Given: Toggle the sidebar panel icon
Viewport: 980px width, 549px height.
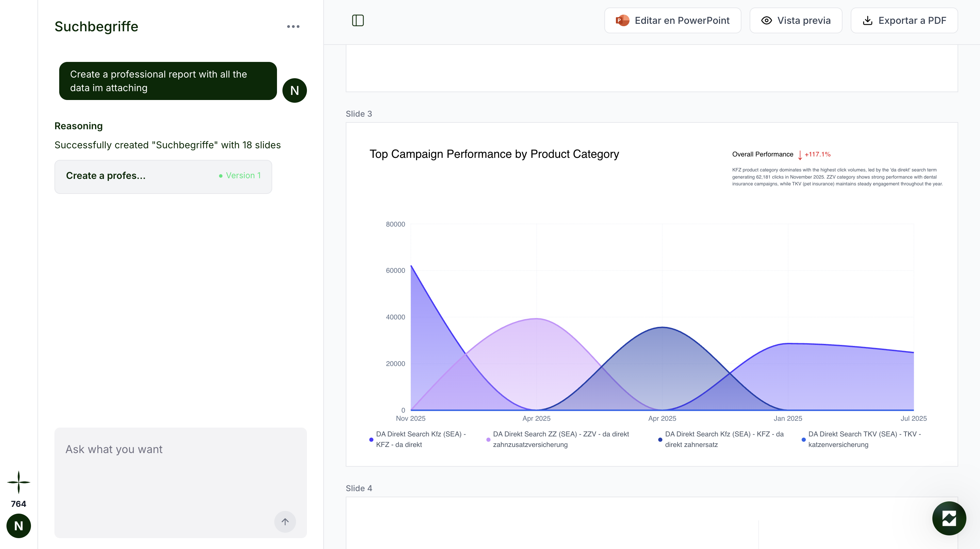Looking at the screenshot, I should pos(358,20).
